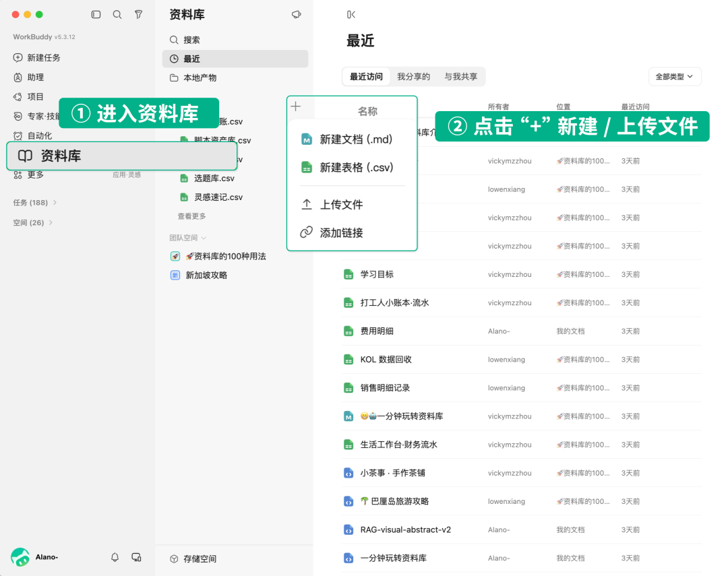The width and height of the screenshot is (728, 576).
Task: Click 打工人小账本·流水 spreadsheet icon
Action: pos(348,302)
